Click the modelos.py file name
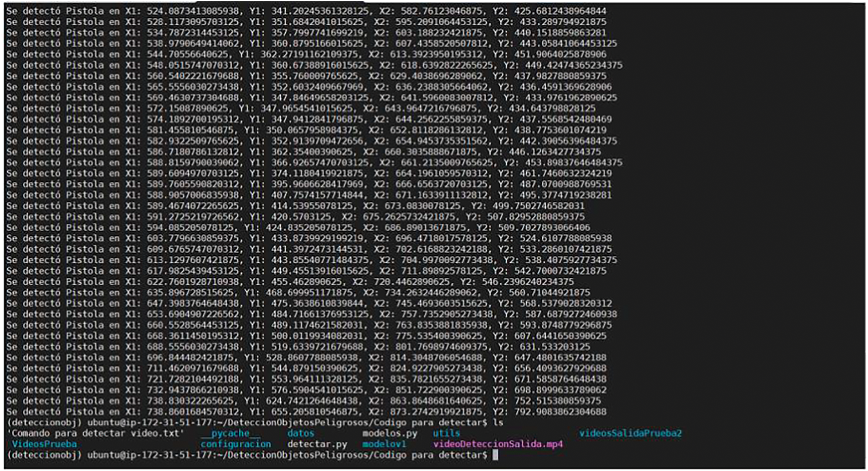 coord(390,433)
